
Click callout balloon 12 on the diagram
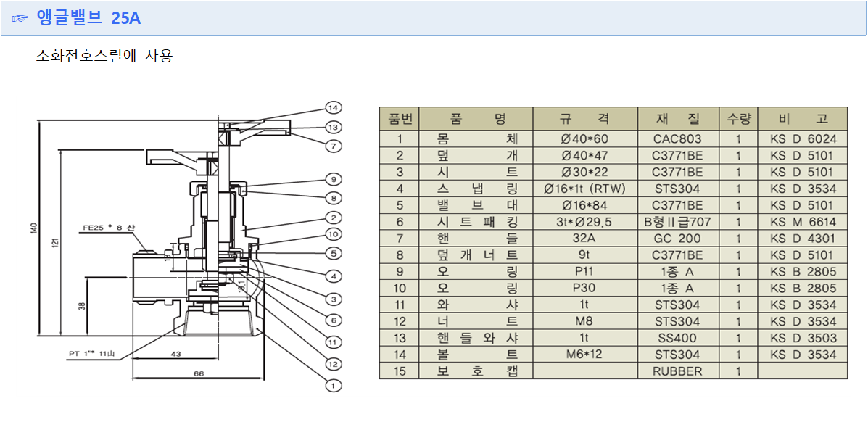click(334, 364)
